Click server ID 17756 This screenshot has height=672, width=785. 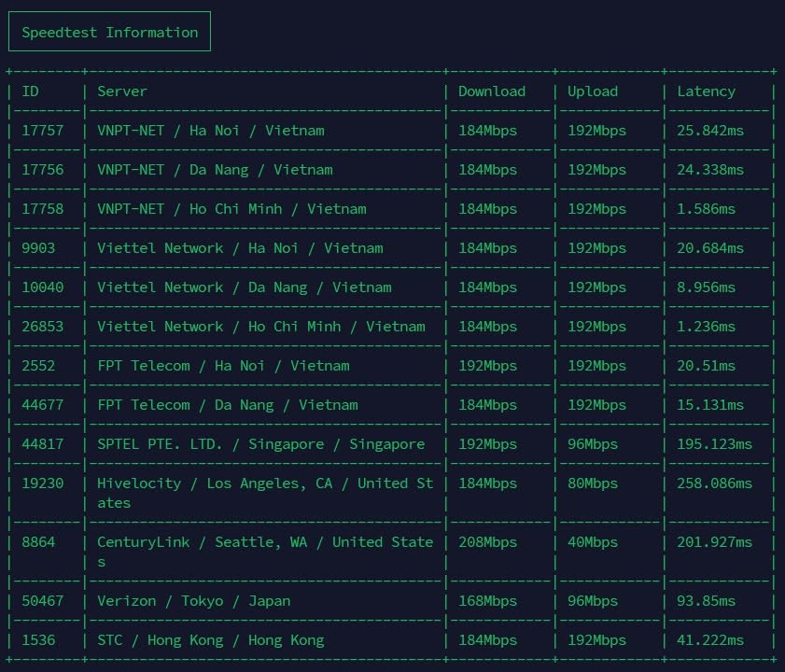pyautogui.click(x=43, y=170)
